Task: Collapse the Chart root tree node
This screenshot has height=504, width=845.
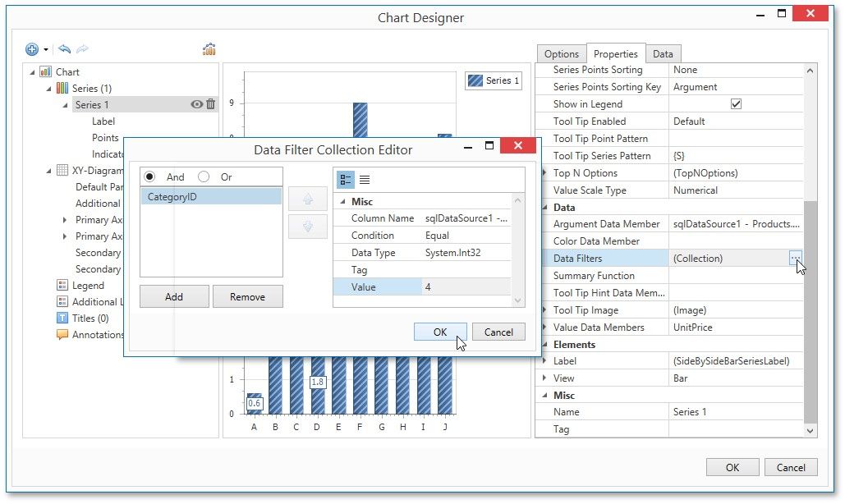Action: coord(33,72)
